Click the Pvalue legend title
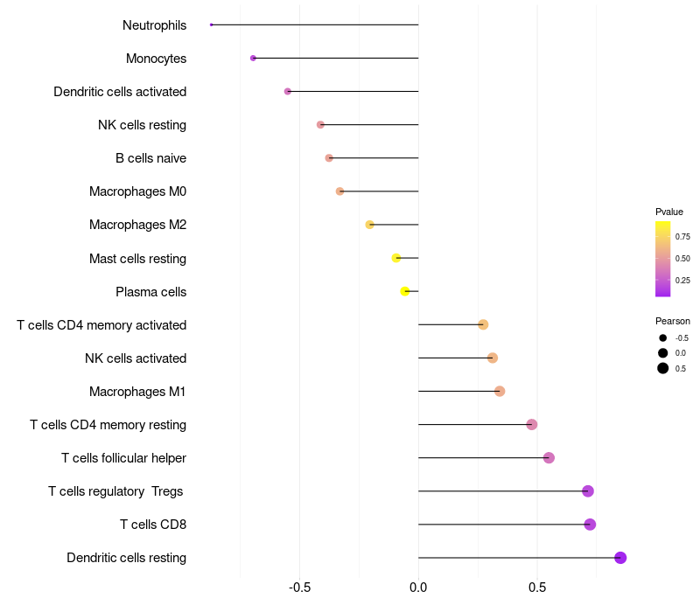This screenshot has width=700, height=612. (x=669, y=212)
